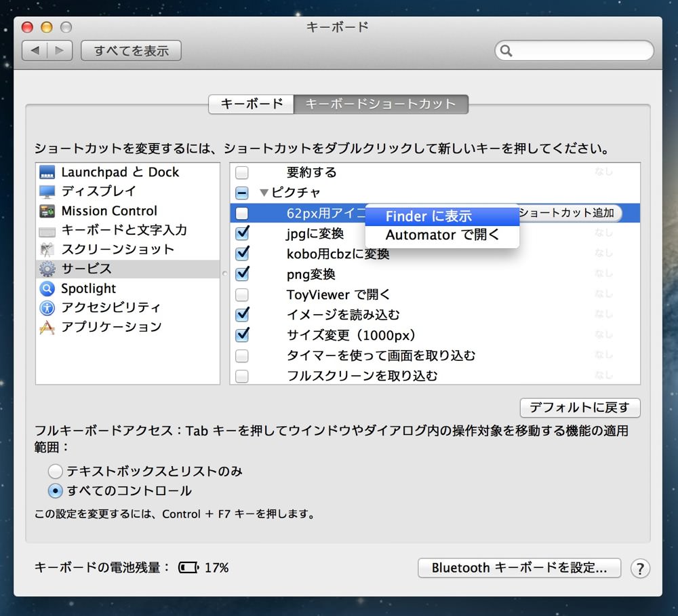Click the スクリーンショット icon
Image resolution: width=678 pixels, height=616 pixels.
click(47, 250)
